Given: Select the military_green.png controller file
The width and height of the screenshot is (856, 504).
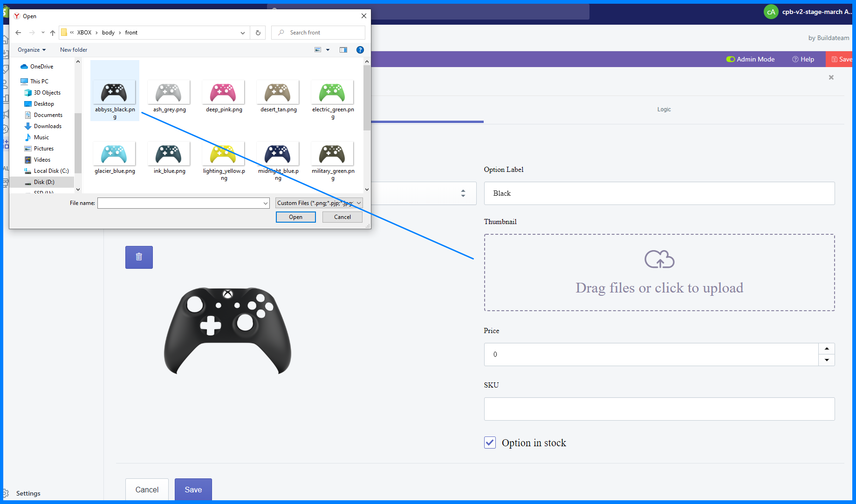Looking at the screenshot, I should [x=333, y=161].
